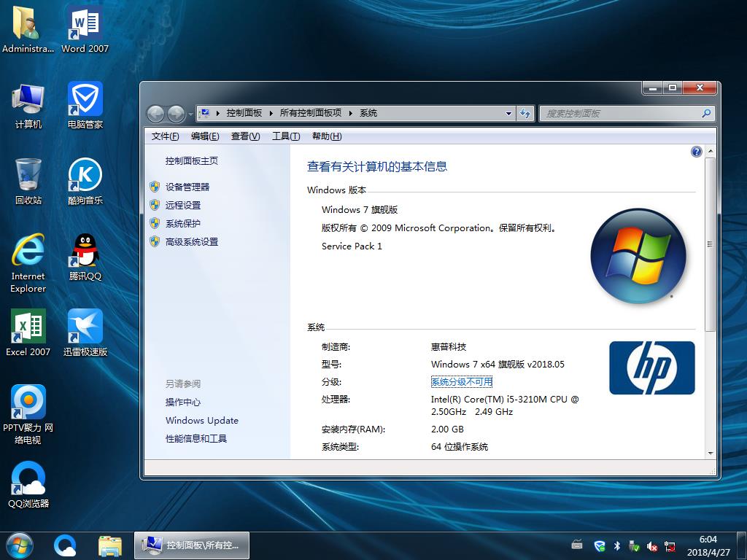Viewport: 747px width, 560px height.
Task: Open recent pages dropdown next to forward button
Action: (190, 114)
